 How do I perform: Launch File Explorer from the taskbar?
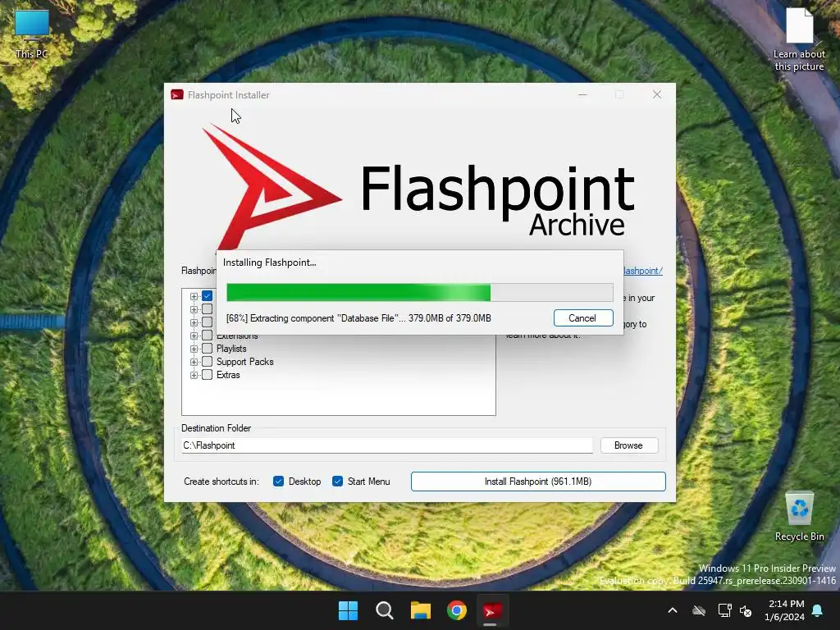(421, 610)
